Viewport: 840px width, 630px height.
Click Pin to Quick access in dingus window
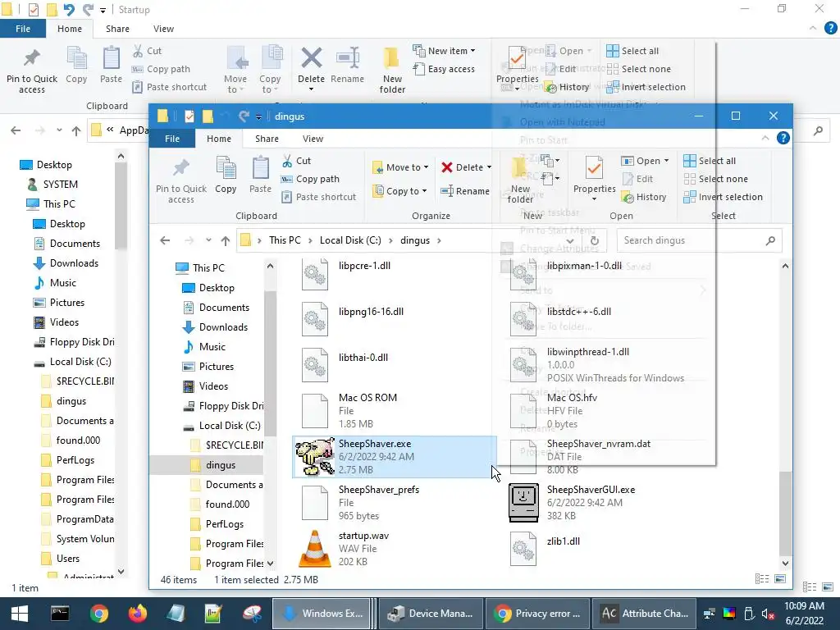pyautogui.click(x=181, y=180)
